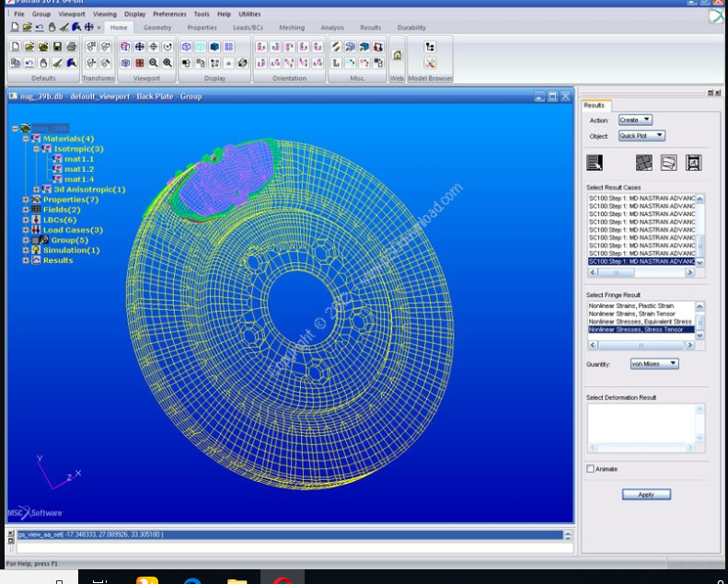
Task: Click the Save icon in the Defaults group
Action: coord(57,47)
